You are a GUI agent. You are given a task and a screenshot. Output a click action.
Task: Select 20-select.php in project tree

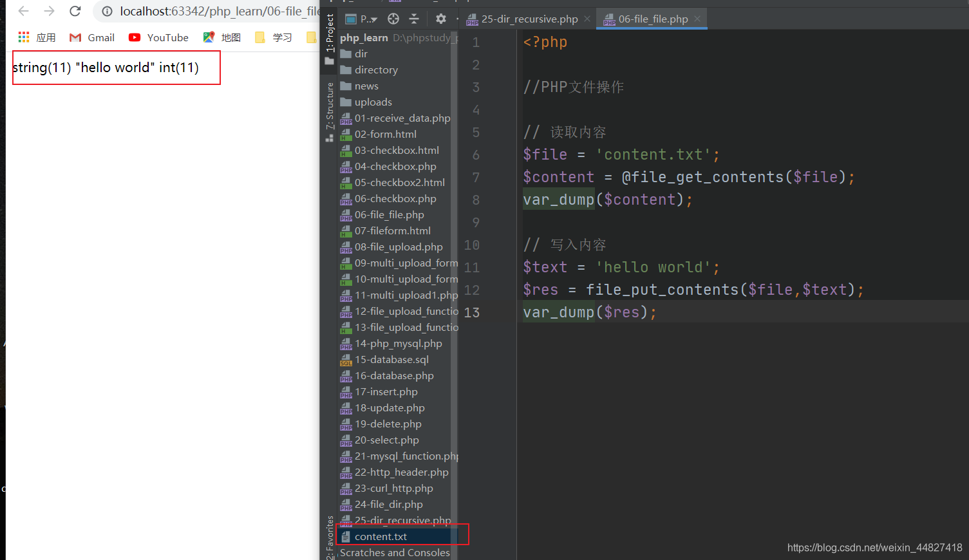point(380,440)
